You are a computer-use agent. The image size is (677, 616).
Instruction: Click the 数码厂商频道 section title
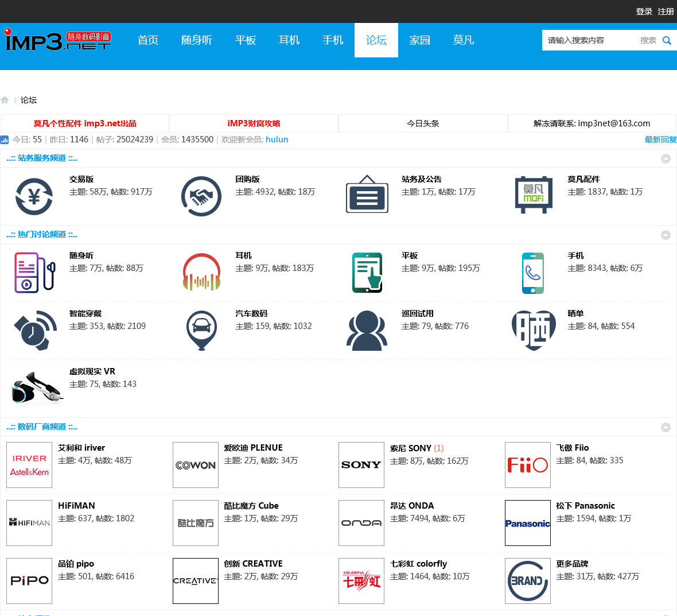click(42, 427)
